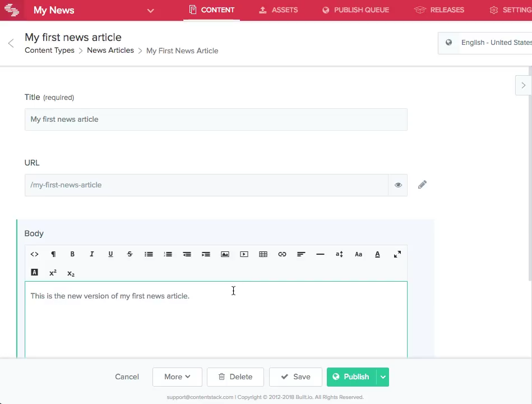Toggle URL preview eye icon
The image size is (532, 404).
tap(398, 185)
